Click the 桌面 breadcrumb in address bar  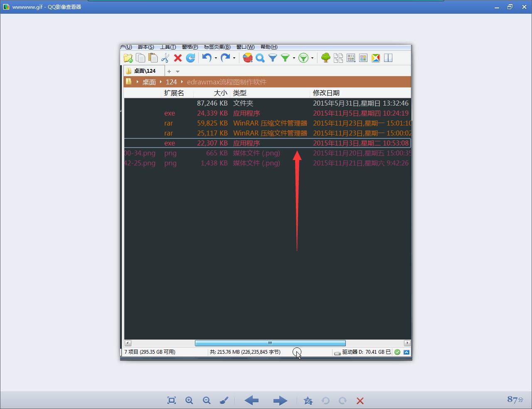149,82
